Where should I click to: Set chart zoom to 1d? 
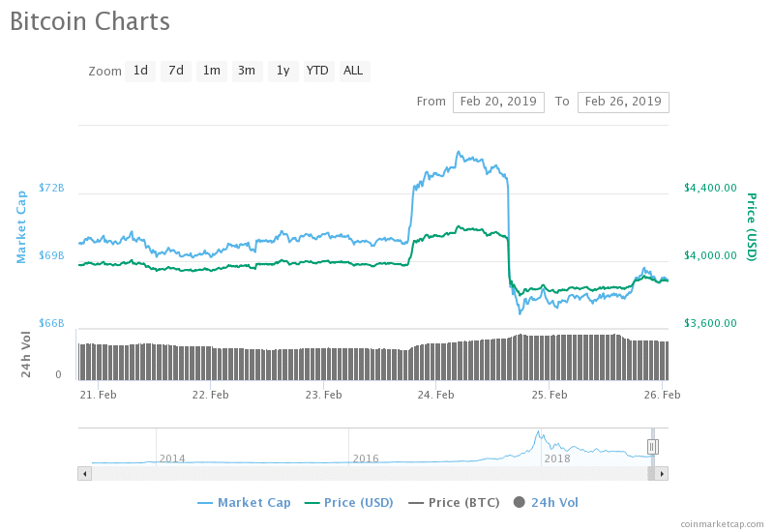140,71
